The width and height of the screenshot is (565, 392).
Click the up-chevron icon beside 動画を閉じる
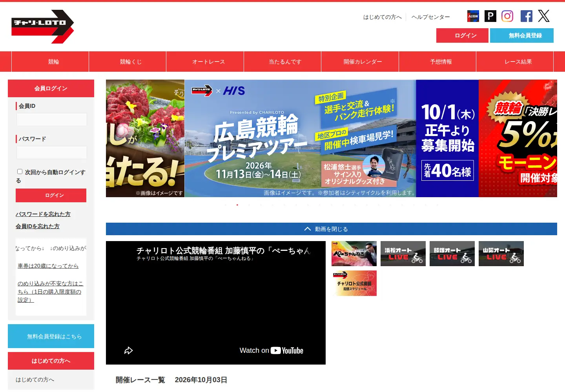click(x=308, y=229)
